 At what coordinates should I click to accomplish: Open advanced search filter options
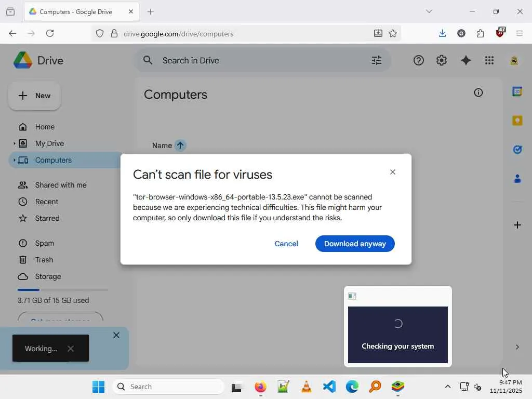point(377,60)
